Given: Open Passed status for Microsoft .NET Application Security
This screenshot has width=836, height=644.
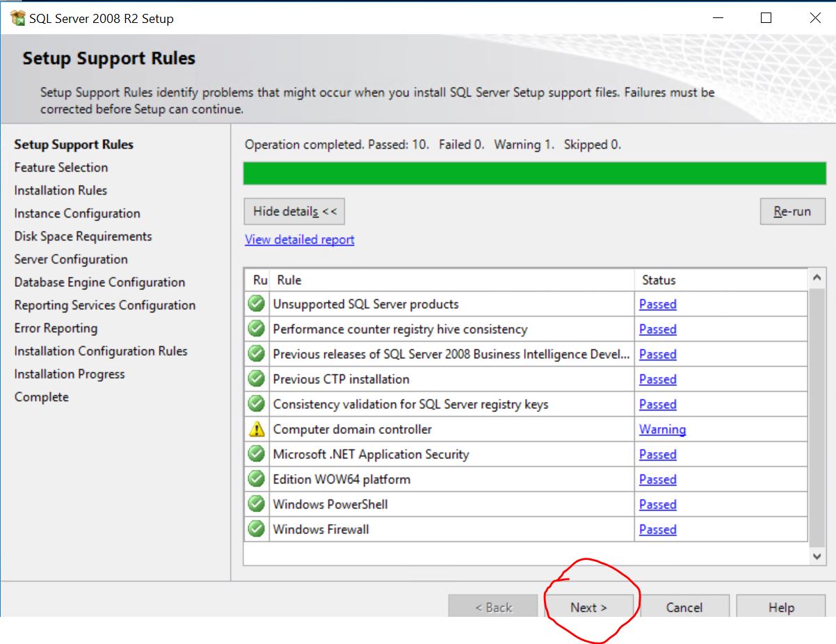Looking at the screenshot, I should click(658, 454).
